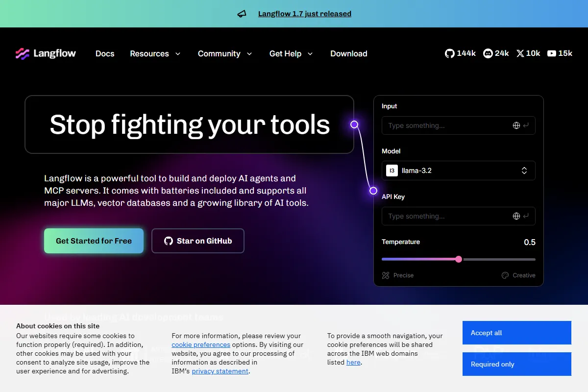Click the Langflow logo icon
This screenshot has height=392, width=588.
coord(23,53)
